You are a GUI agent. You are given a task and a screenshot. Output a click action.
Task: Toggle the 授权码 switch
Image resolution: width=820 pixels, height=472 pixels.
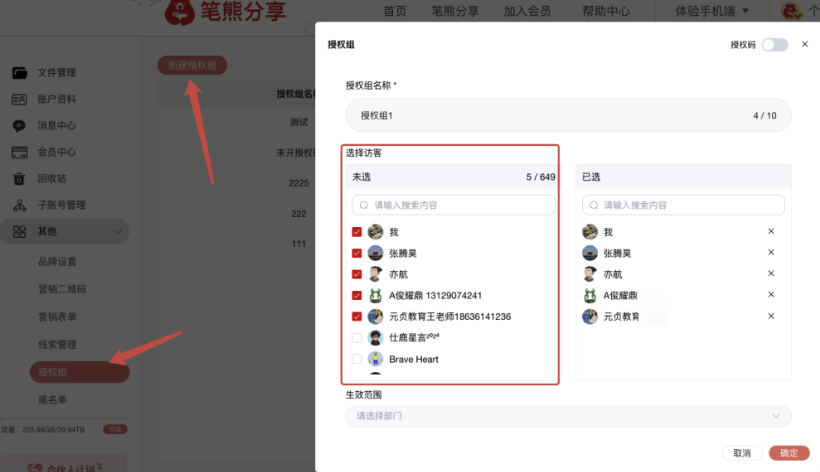click(x=774, y=45)
